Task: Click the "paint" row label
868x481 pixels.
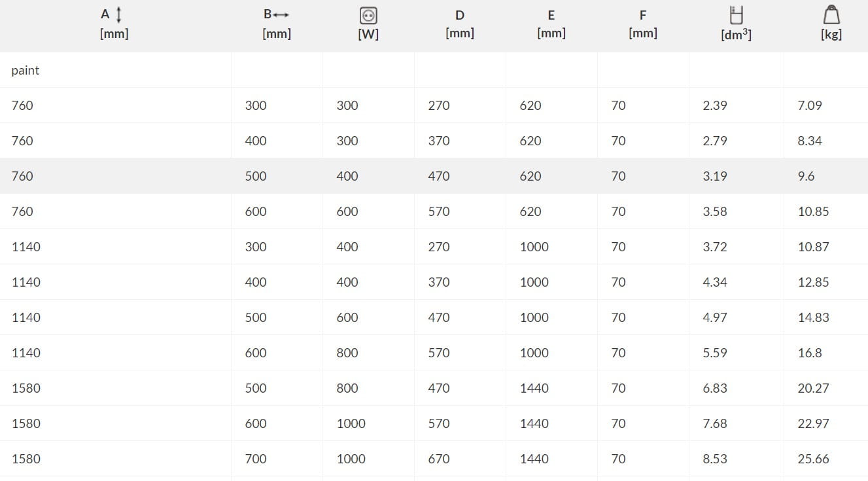Action: click(26, 70)
